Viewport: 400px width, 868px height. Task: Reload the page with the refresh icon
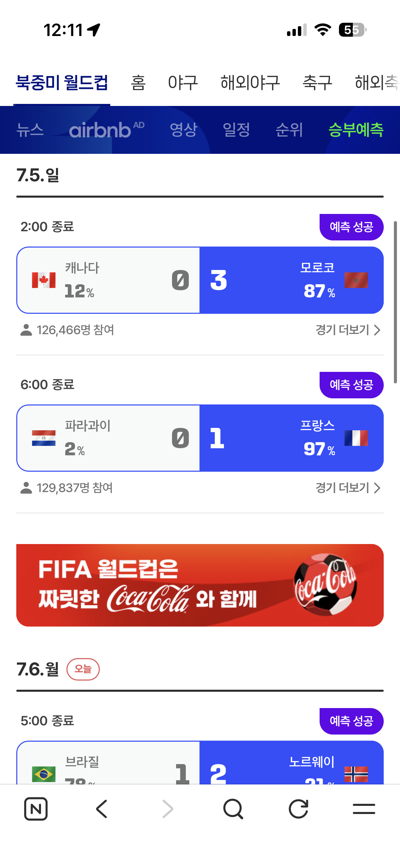coord(299,809)
